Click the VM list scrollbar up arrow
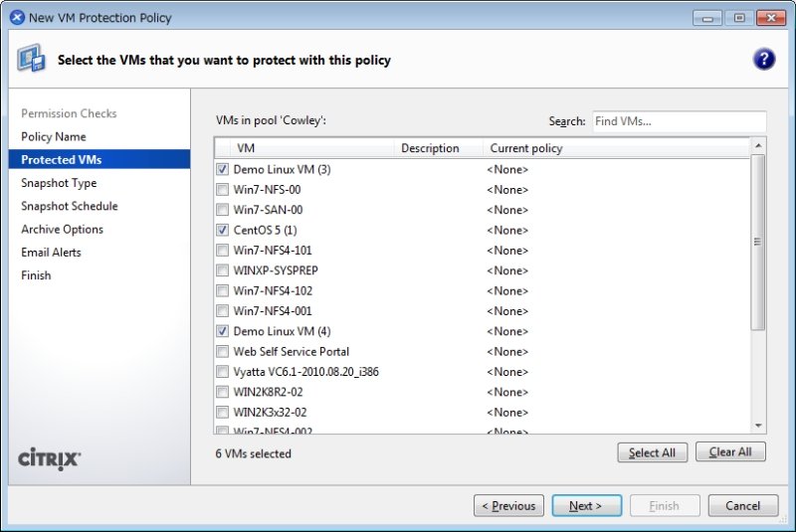796x532 pixels. tap(758, 145)
